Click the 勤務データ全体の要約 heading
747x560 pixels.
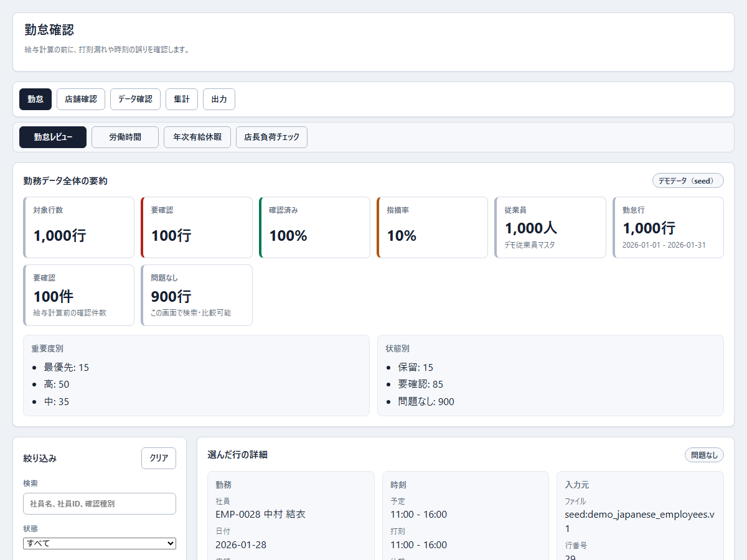(x=65, y=180)
